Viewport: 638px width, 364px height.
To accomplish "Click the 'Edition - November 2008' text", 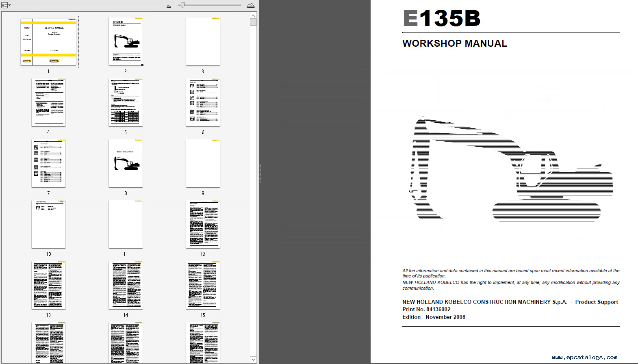I will point(434,317).
